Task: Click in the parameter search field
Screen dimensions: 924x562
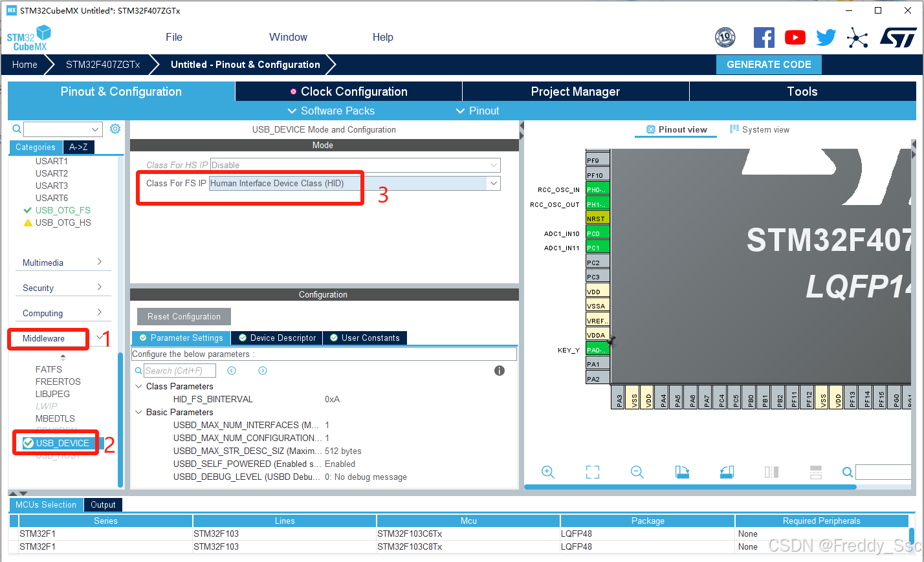Action: point(180,371)
